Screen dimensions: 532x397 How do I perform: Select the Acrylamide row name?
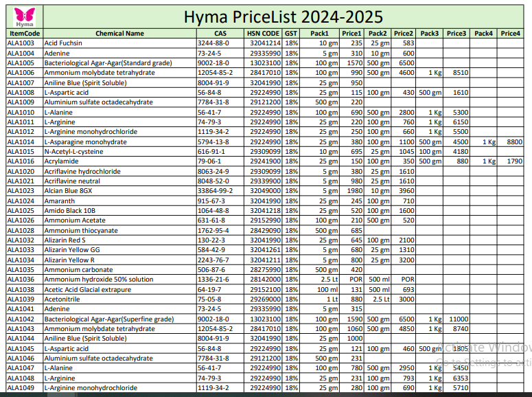pyautogui.click(x=62, y=161)
